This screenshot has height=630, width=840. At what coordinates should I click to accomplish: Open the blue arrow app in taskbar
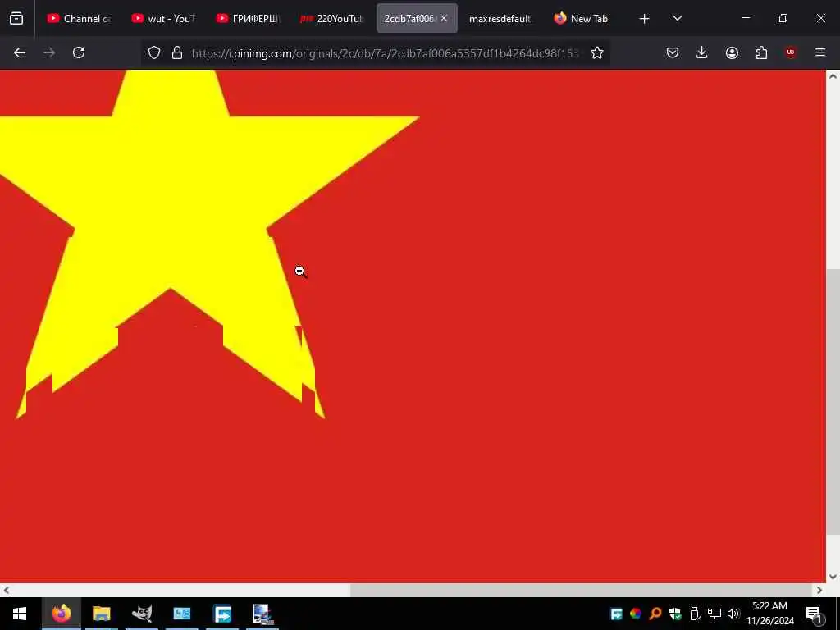[222, 614]
